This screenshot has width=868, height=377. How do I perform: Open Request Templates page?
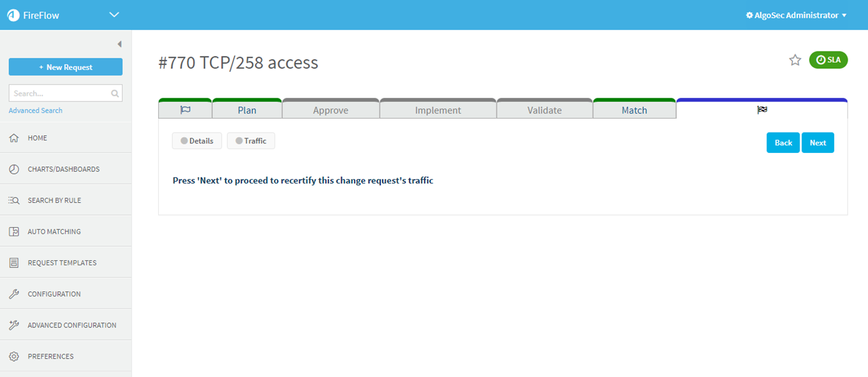point(62,263)
